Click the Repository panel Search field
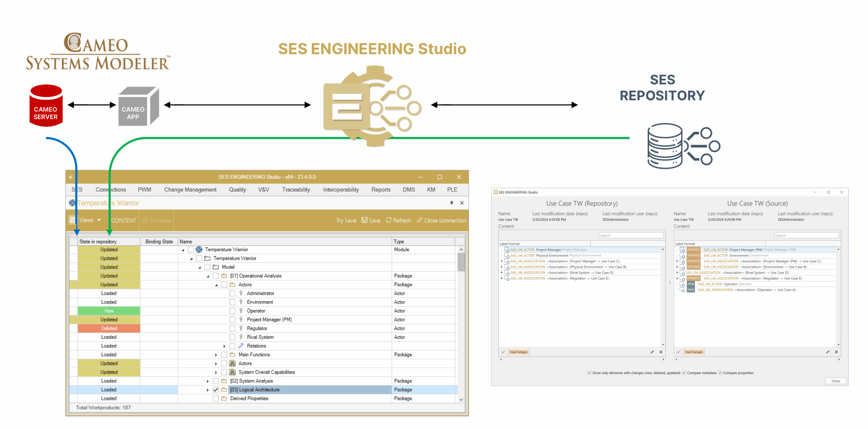Screen dimensions: 868x429 [x=631, y=235]
